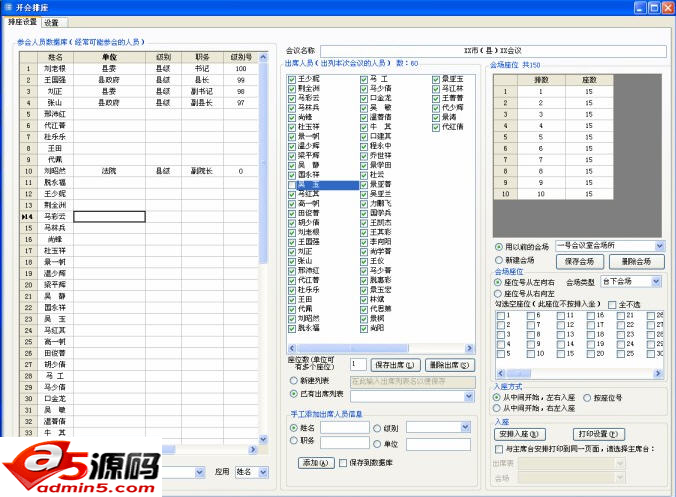Screen dimensions: 676x497
Task: Open the 会场类型 台下会场 dropdown
Action: (656, 281)
